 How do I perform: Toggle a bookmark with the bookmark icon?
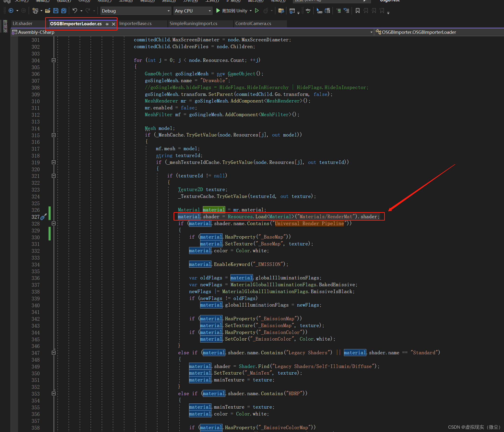click(x=358, y=11)
